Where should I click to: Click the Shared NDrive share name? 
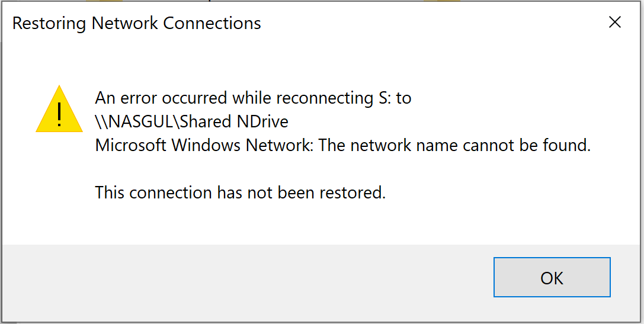coord(234,121)
